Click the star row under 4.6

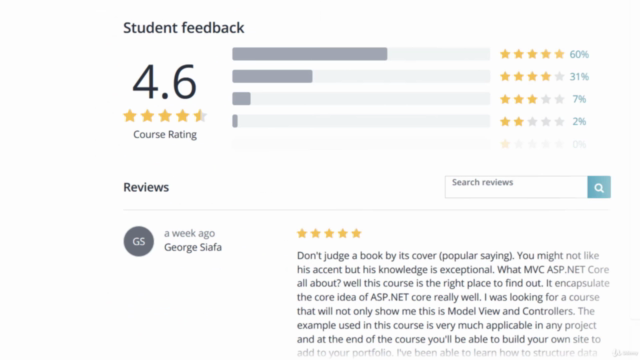pyautogui.click(x=165, y=116)
